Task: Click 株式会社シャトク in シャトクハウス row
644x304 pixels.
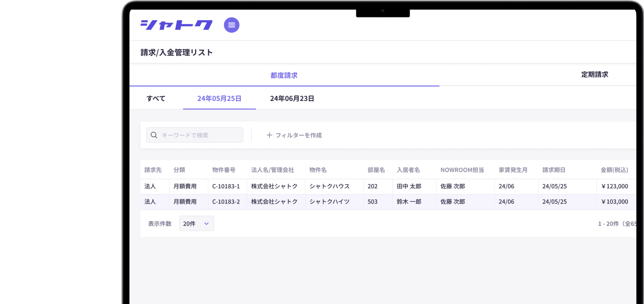Action: pos(274,186)
